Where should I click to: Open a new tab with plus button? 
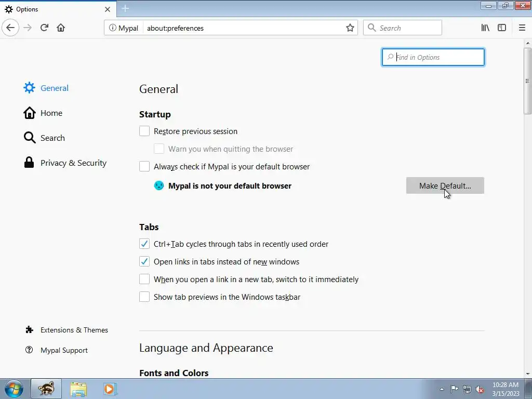[125, 8]
